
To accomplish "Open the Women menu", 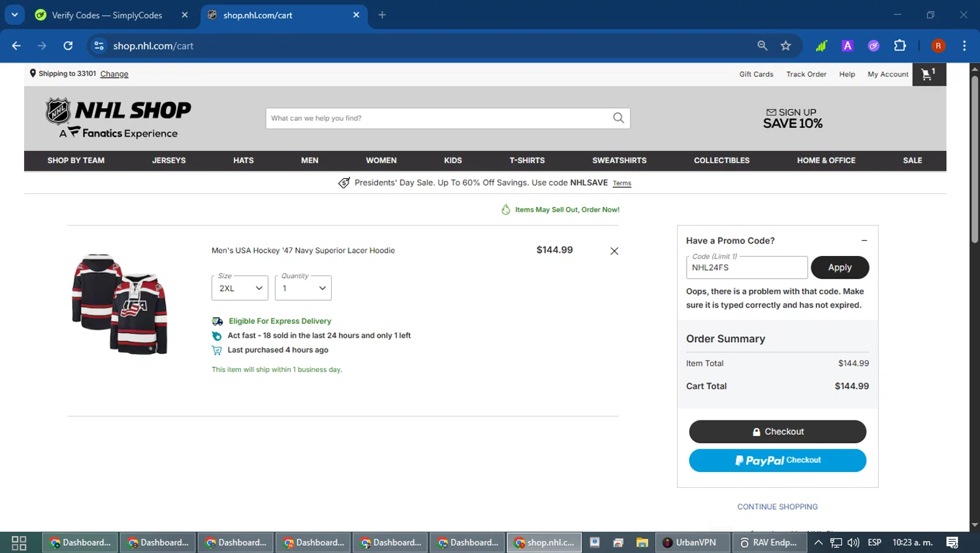I will (x=381, y=161).
